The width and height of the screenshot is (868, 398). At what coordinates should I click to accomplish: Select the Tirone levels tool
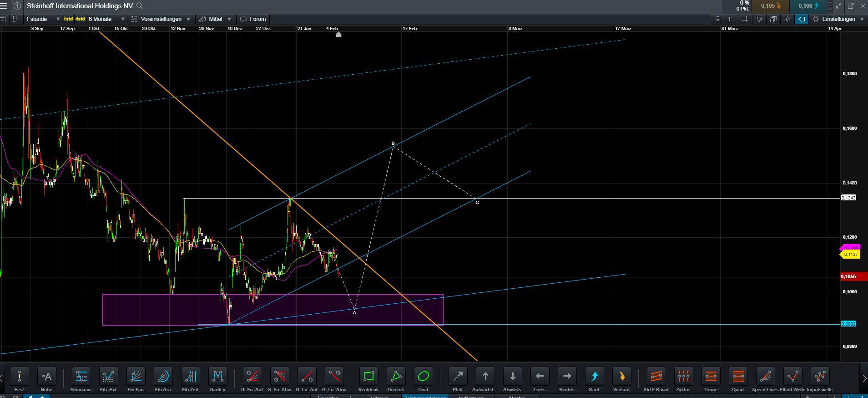click(x=711, y=377)
